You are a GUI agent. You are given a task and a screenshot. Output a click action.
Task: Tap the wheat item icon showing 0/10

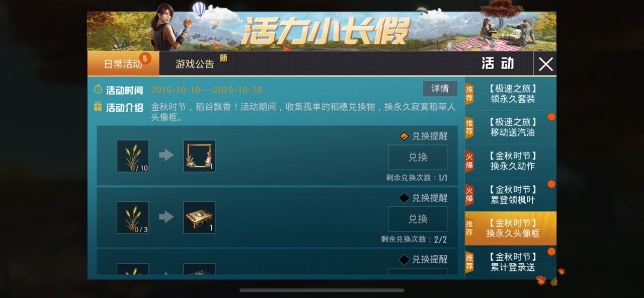pos(133,156)
